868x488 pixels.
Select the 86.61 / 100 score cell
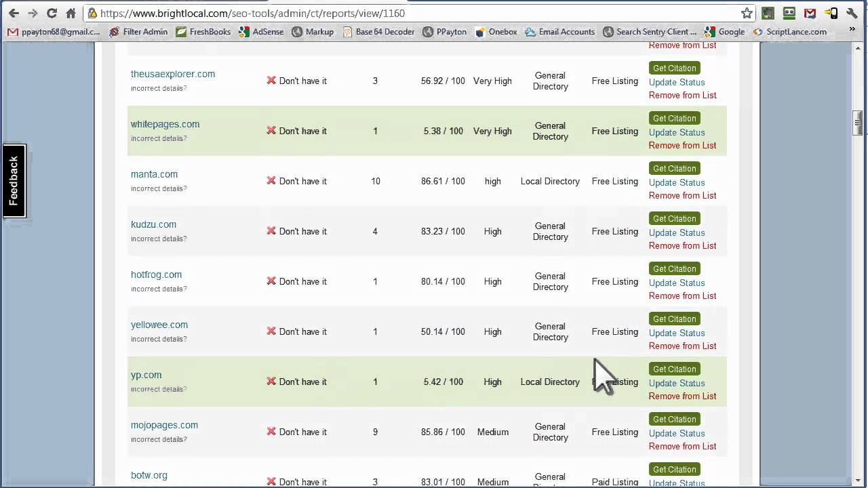point(443,181)
